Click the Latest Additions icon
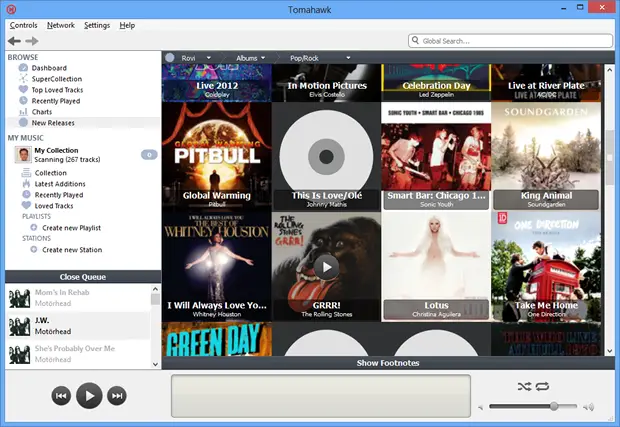 click(26, 184)
